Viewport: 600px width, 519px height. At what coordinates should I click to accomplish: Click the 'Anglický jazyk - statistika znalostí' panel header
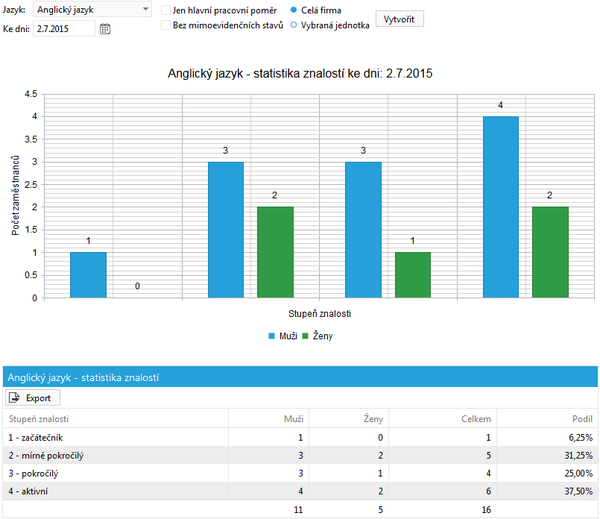(x=300, y=377)
